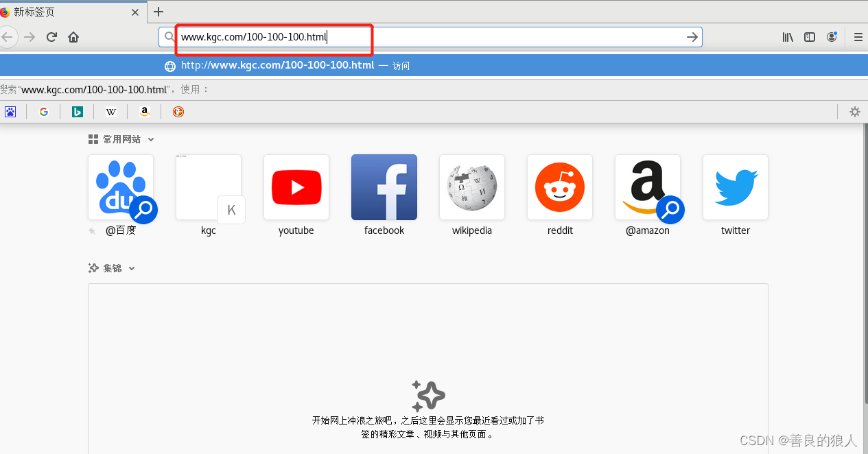The width and height of the screenshot is (868, 454).
Task: Search with DuckDuckGo one-off icon
Action: coord(178,112)
